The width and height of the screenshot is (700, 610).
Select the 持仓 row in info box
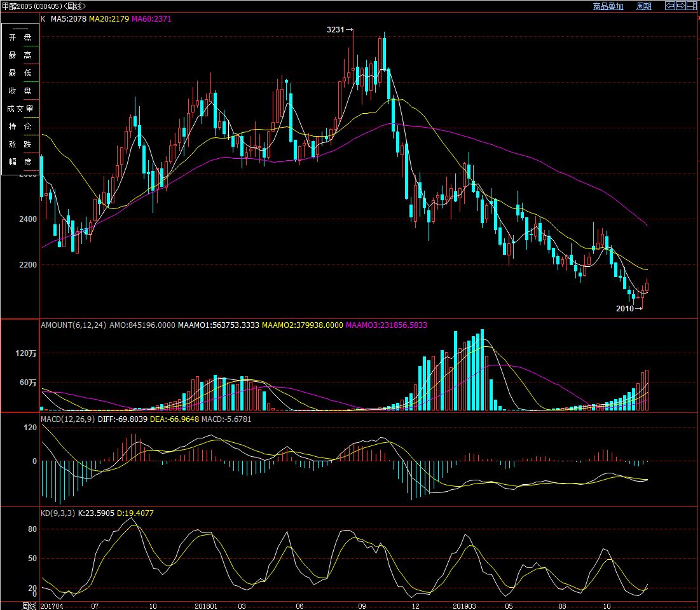click(20, 126)
